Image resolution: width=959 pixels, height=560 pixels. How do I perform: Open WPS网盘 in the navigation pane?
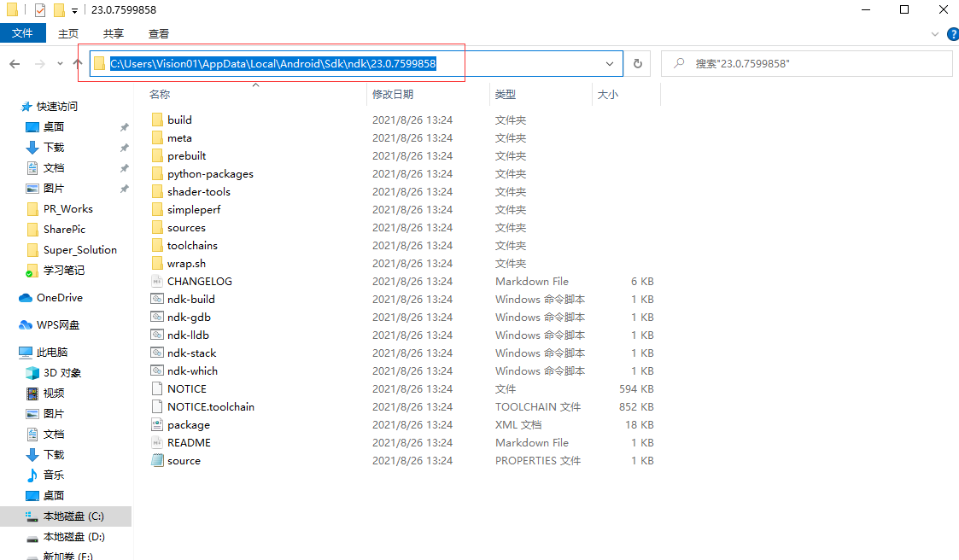58,324
